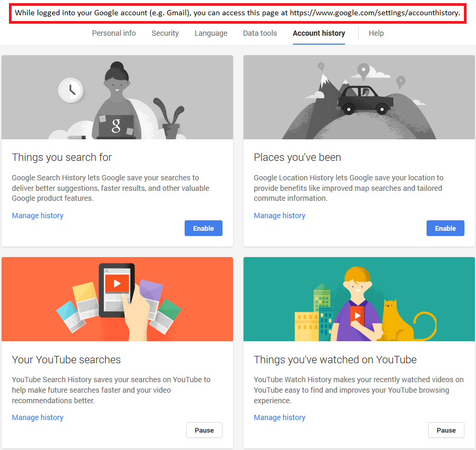
Task: Open the Help tab
Action: (376, 33)
